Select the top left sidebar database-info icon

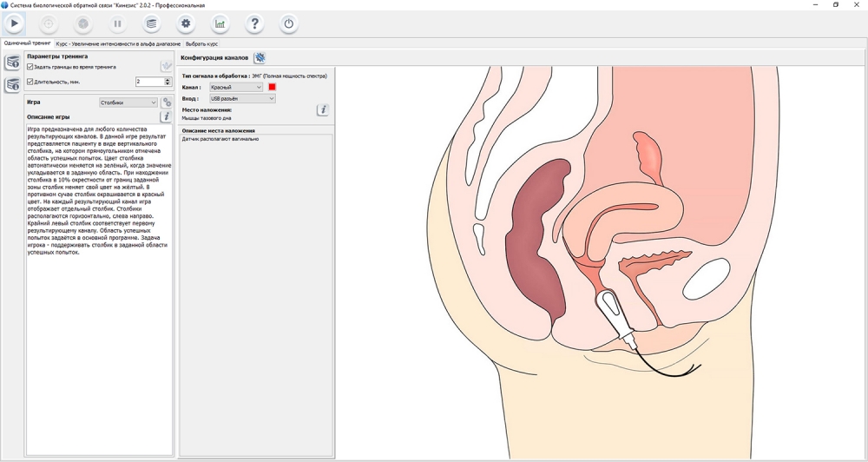[x=13, y=63]
